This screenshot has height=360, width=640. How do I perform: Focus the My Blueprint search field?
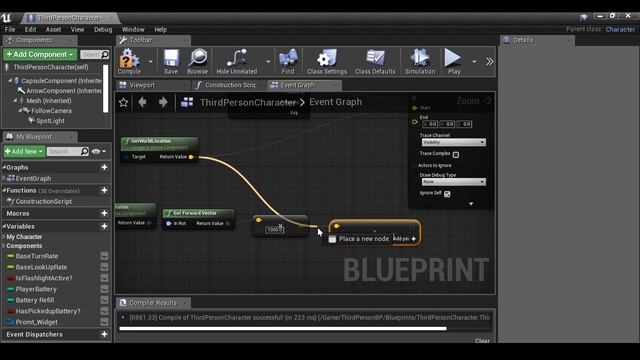pos(68,151)
